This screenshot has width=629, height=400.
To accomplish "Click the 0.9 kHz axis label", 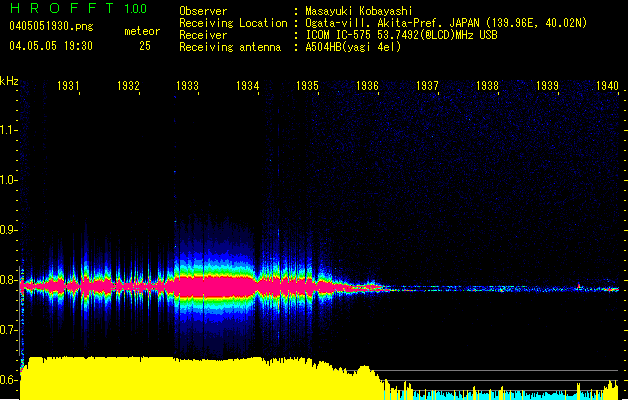I will pos(8,229).
